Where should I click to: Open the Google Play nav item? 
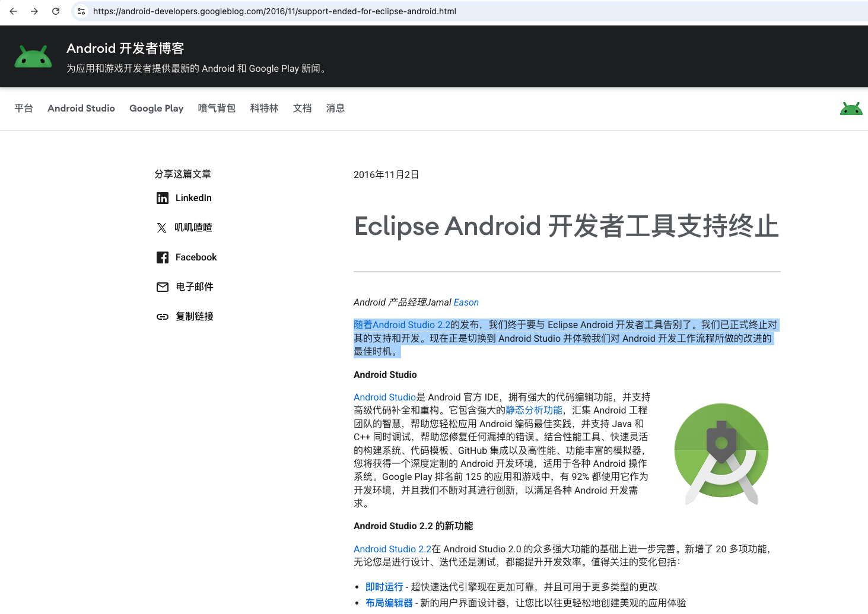(157, 108)
